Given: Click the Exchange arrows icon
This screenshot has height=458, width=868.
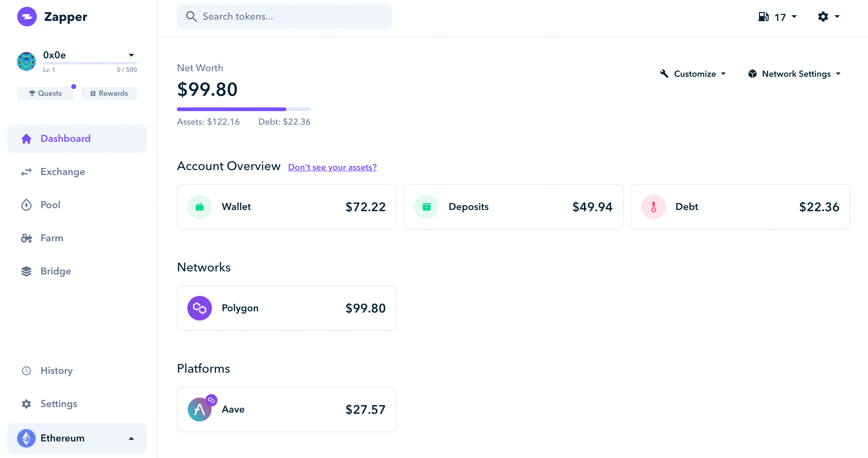Looking at the screenshot, I should 26,172.
